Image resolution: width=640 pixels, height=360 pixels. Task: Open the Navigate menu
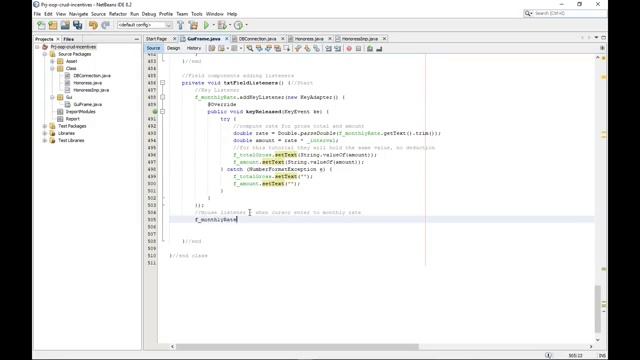(x=78, y=14)
